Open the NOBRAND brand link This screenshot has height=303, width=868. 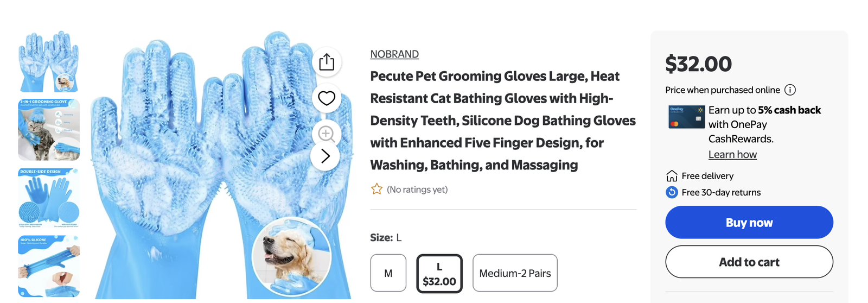pyautogui.click(x=394, y=54)
